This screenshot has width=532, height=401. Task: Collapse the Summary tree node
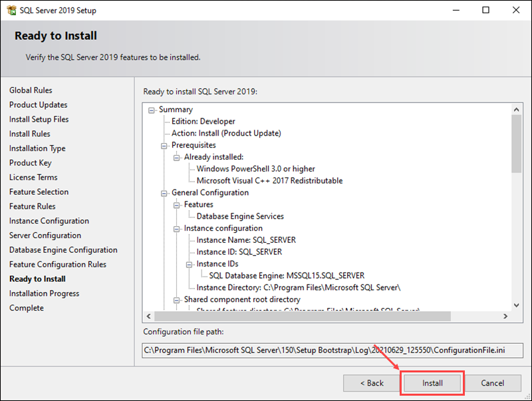pyautogui.click(x=152, y=110)
